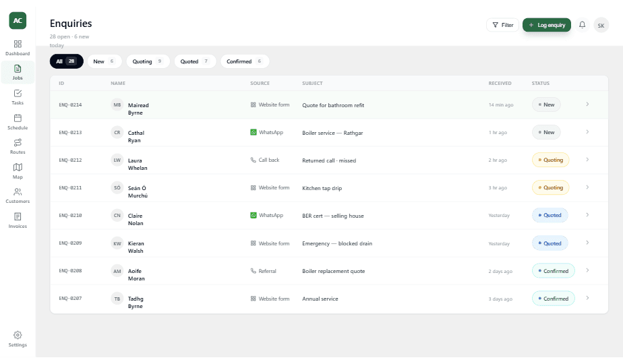Click the RECEIVED column header
This screenshot has height=364, width=623.
500,84
